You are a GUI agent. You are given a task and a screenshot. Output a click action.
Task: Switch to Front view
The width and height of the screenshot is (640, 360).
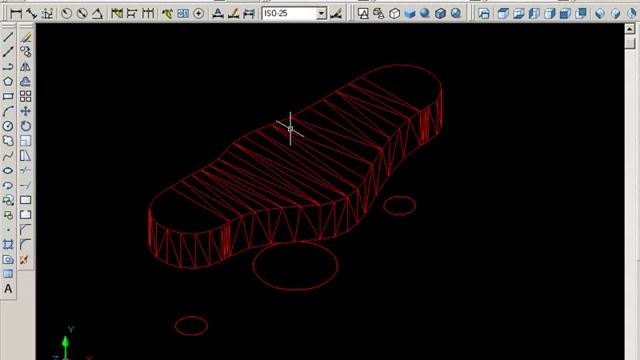pos(565,13)
